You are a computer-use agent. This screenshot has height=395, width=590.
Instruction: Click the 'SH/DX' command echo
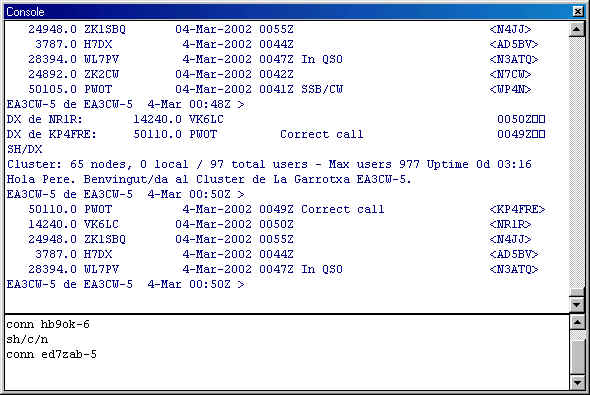pos(24,149)
